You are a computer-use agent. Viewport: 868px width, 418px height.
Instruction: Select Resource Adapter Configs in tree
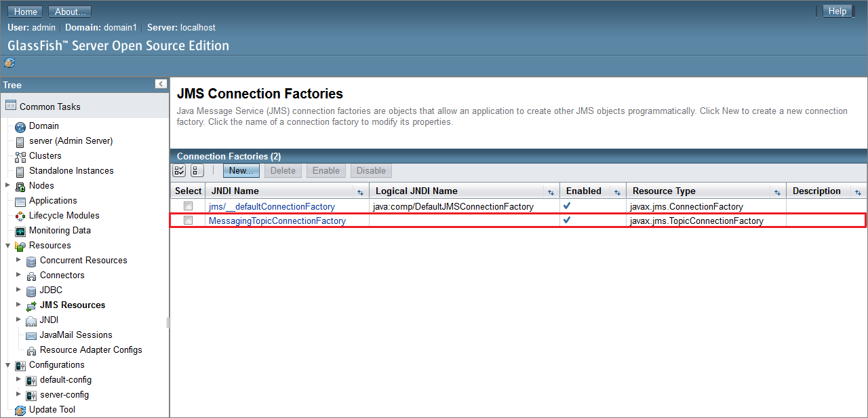coord(91,350)
